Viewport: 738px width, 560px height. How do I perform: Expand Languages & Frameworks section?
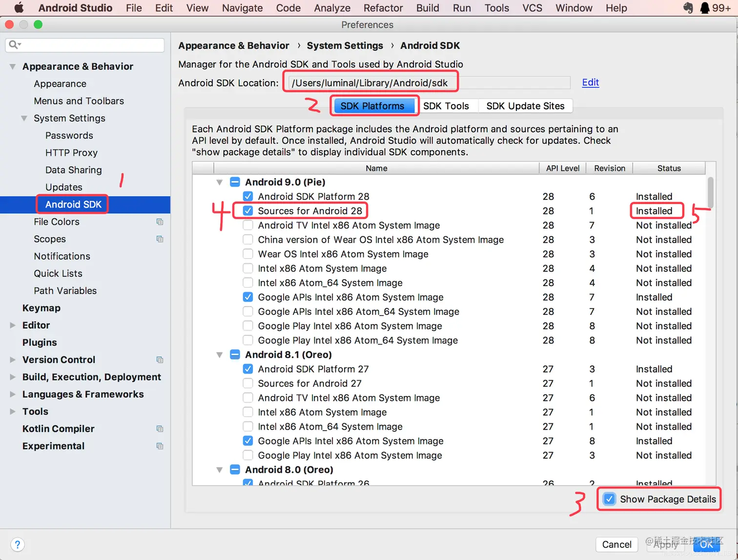(13, 394)
